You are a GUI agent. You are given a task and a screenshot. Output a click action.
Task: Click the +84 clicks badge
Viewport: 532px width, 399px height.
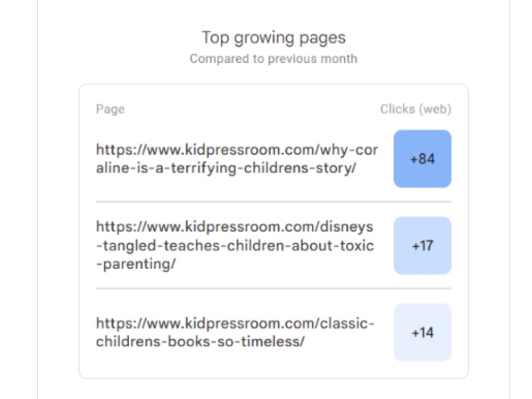[422, 159]
